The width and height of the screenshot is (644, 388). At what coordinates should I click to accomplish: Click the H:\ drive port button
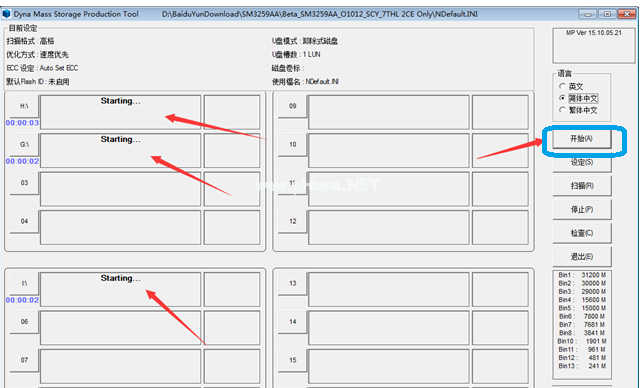tap(24, 106)
